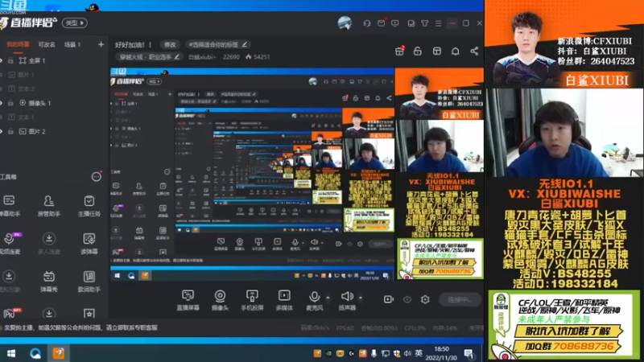Image resolution: width=644 pixels, height=362 pixels.
Task: Select the 全屏 1 source row
Action: [x=53, y=60]
